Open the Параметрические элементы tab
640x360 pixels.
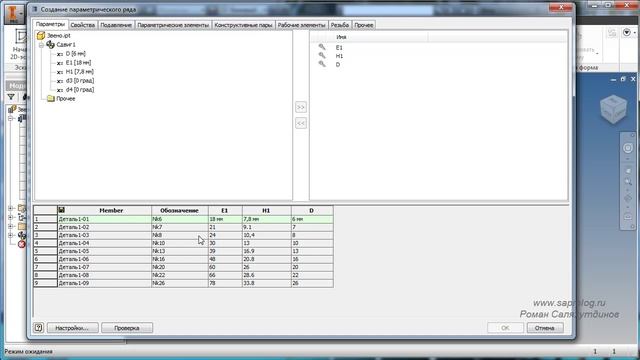pos(173,25)
